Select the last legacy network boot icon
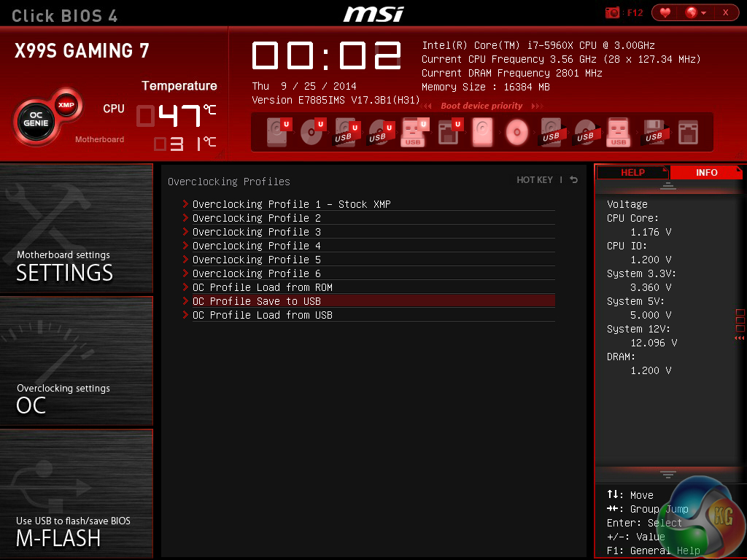The width and height of the screenshot is (747, 560). 689,132
